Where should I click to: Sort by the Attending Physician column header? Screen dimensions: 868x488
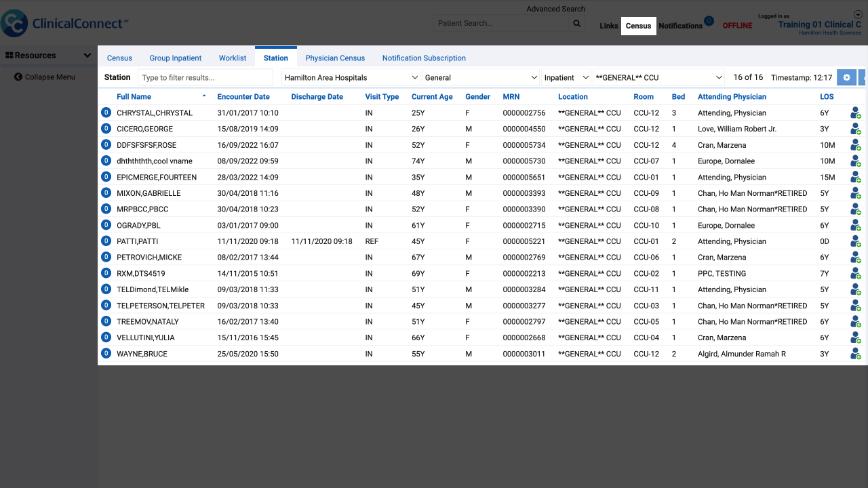[732, 97]
